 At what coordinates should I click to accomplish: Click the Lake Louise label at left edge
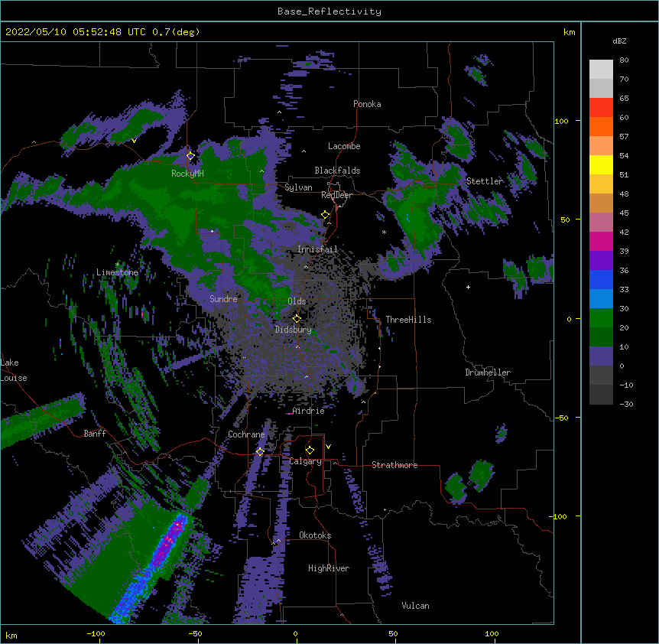(x=14, y=370)
